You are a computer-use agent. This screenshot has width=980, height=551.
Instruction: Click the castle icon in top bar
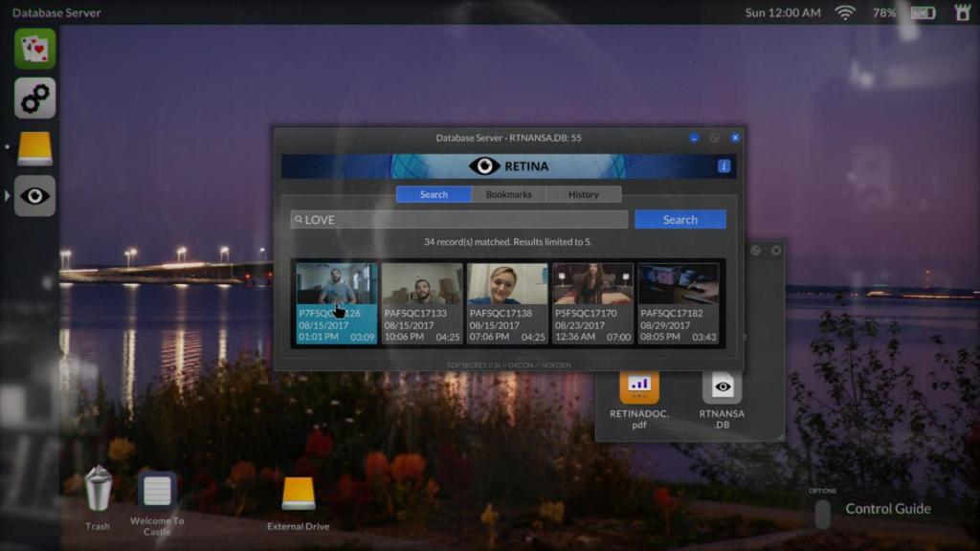click(962, 12)
